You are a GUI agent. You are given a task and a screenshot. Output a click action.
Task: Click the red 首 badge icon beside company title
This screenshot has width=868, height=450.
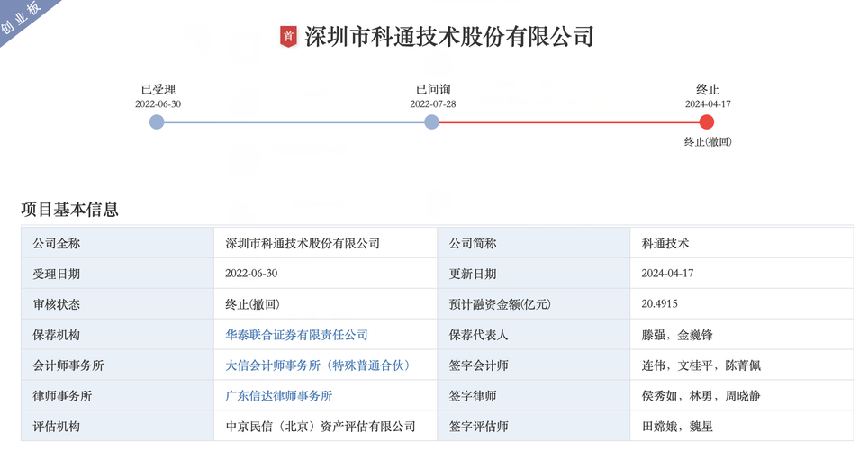point(288,37)
